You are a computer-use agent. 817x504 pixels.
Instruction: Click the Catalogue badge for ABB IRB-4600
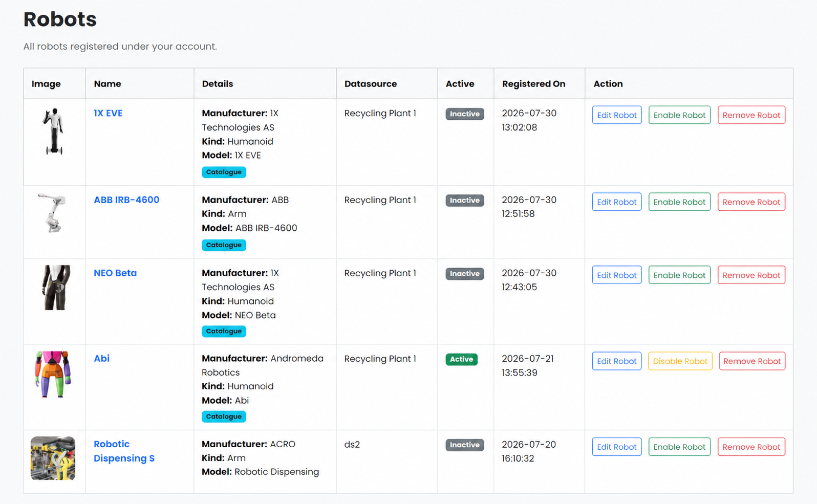point(224,245)
